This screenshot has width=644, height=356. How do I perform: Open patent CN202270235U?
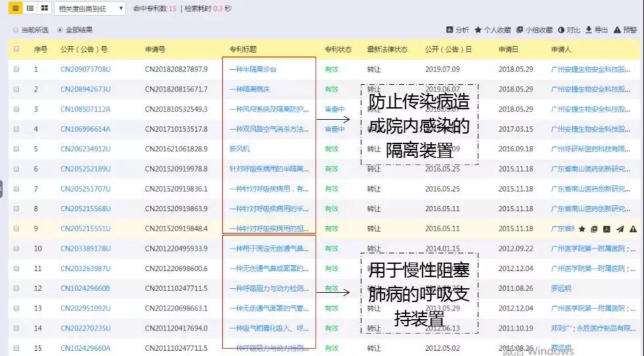85,328
